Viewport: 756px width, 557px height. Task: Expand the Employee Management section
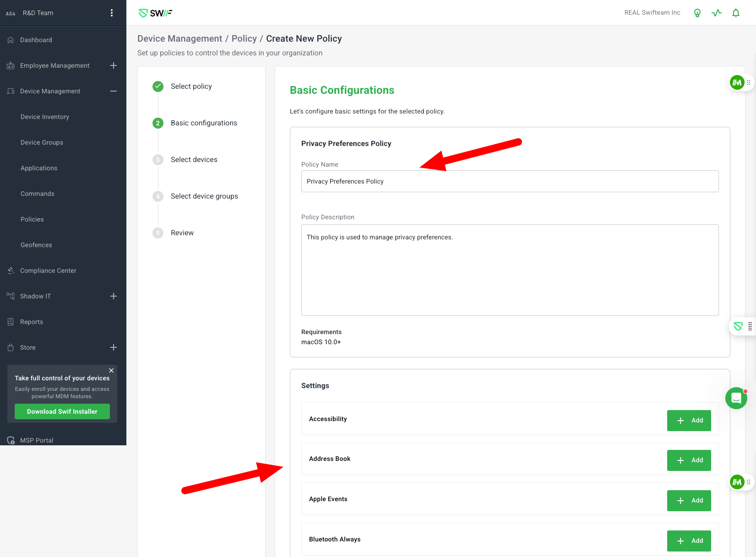point(114,65)
